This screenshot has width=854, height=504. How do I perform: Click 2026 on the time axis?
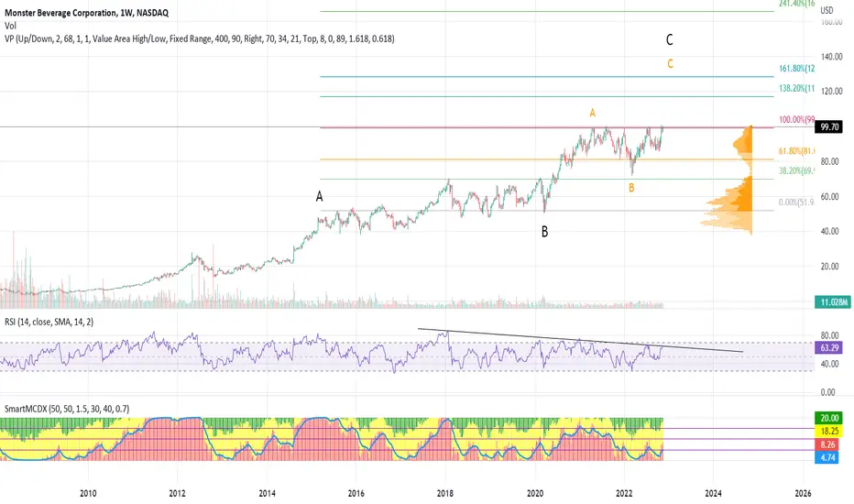[x=803, y=494]
